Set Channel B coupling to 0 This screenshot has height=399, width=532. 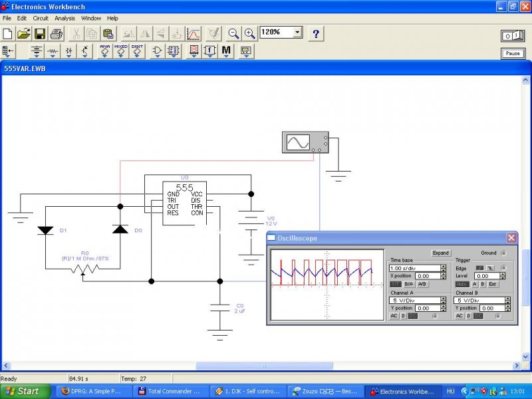point(468,316)
